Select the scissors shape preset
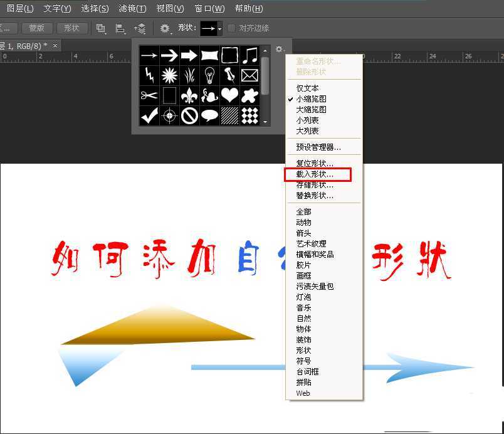 coord(149,95)
